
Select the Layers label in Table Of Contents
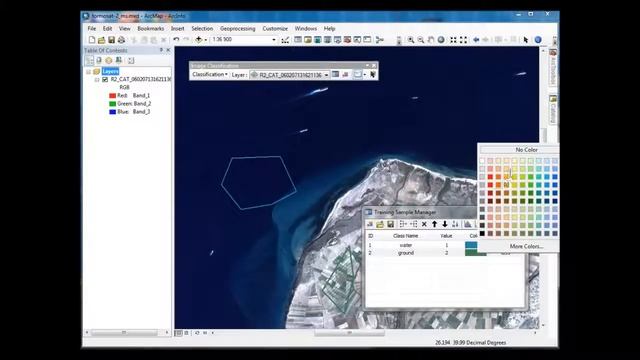(x=110, y=71)
